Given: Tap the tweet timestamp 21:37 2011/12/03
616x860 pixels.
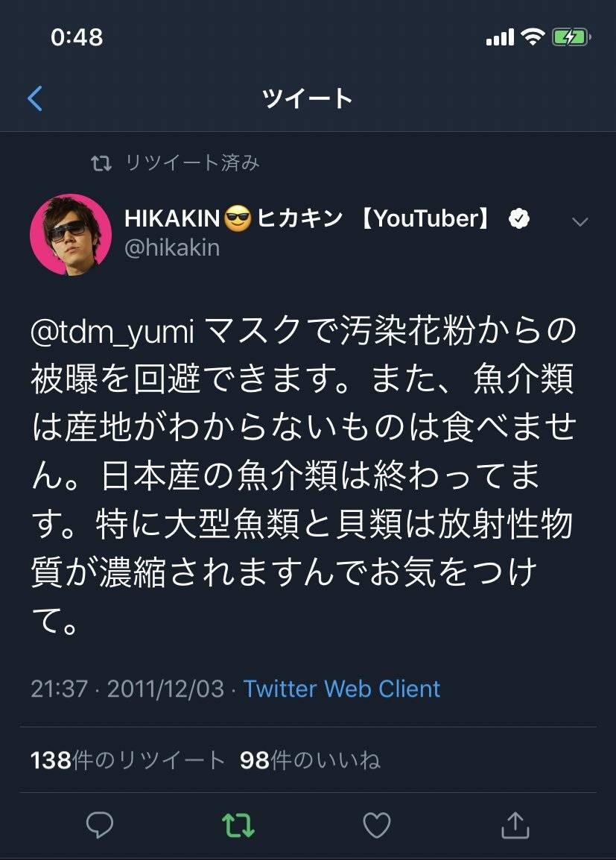Looking at the screenshot, I should tap(127, 689).
